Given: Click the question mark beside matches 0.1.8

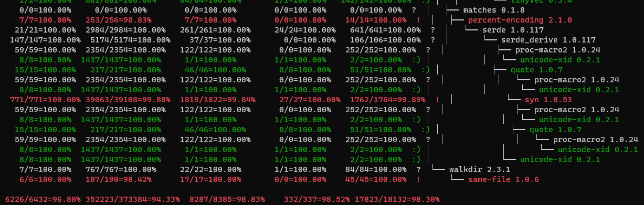Looking at the screenshot, I should pyautogui.click(x=414, y=10).
